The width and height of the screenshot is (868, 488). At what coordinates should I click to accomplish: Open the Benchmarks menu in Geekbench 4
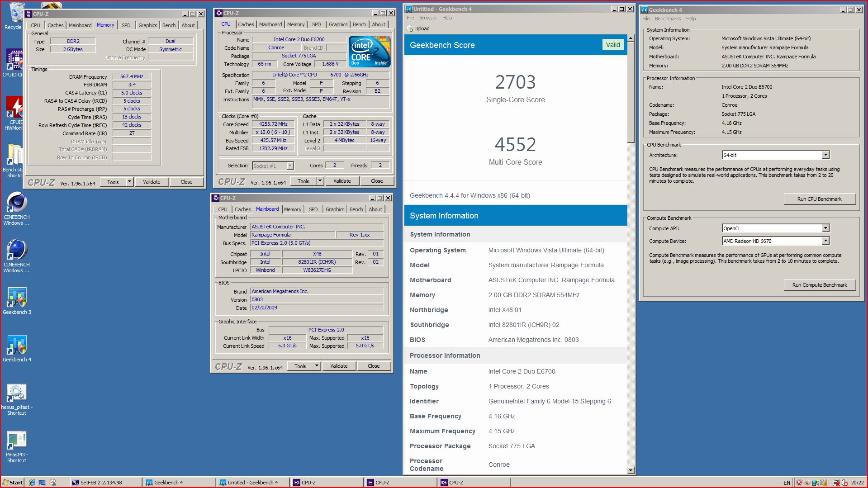(668, 19)
